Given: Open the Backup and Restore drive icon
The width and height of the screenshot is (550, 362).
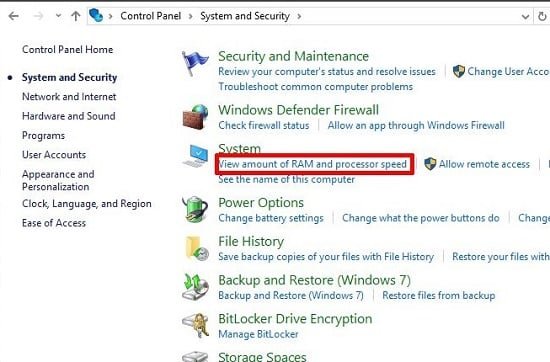Looking at the screenshot, I should [x=195, y=287].
